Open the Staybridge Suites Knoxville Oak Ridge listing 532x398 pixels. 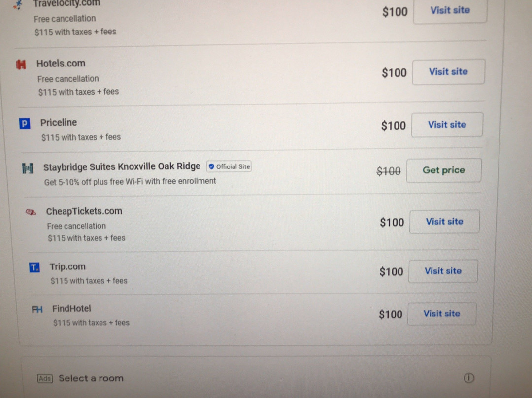[x=122, y=166]
